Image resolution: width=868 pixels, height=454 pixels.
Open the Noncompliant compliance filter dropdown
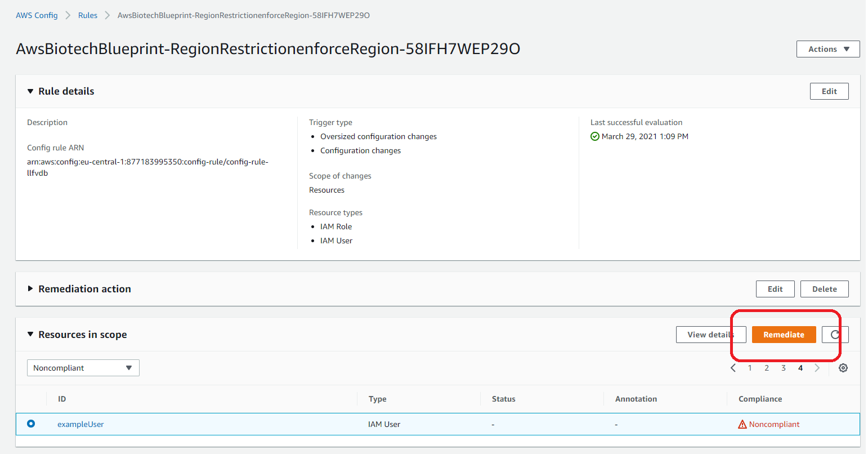tap(83, 368)
